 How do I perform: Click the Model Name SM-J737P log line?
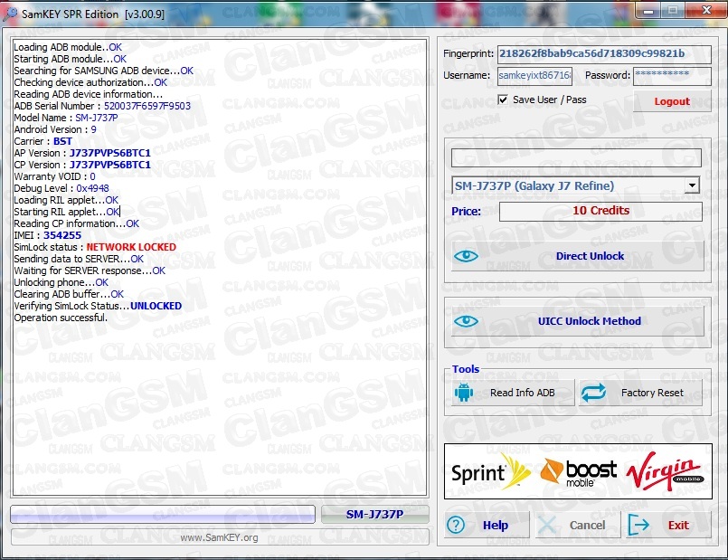point(66,118)
